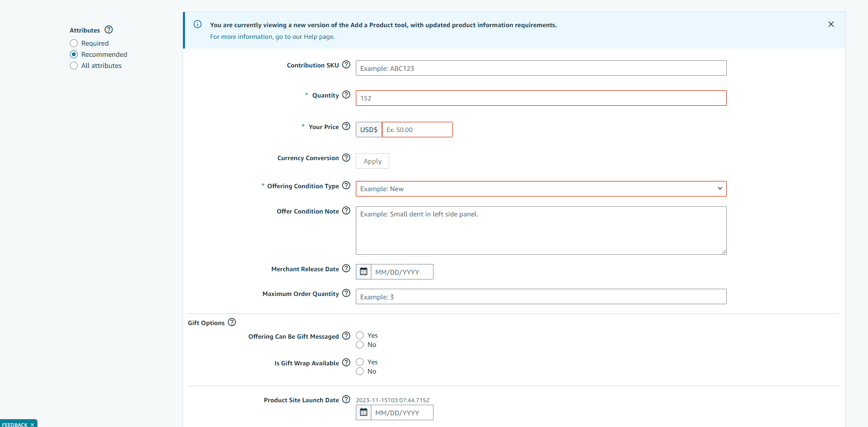Choose Yes for Offering Can Be Gift Messaged
Image resolution: width=868 pixels, height=427 pixels.
tap(360, 335)
